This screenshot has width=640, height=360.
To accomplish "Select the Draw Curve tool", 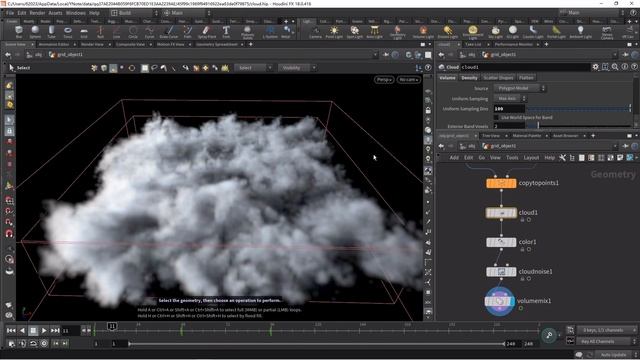I will click(169, 31).
